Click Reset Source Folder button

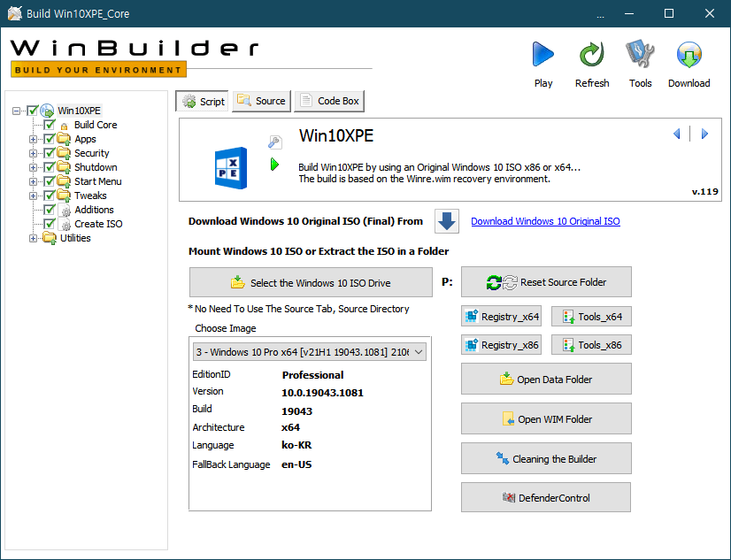click(546, 282)
